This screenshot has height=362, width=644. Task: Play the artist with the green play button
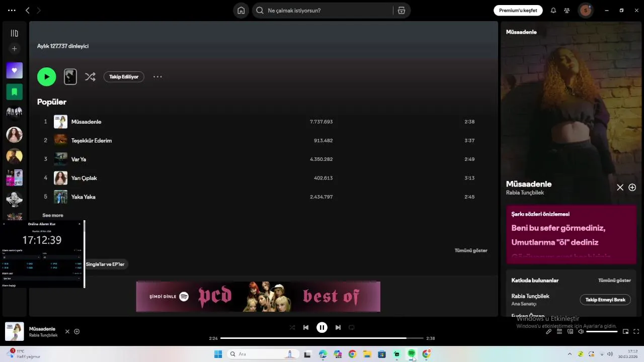click(x=46, y=77)
